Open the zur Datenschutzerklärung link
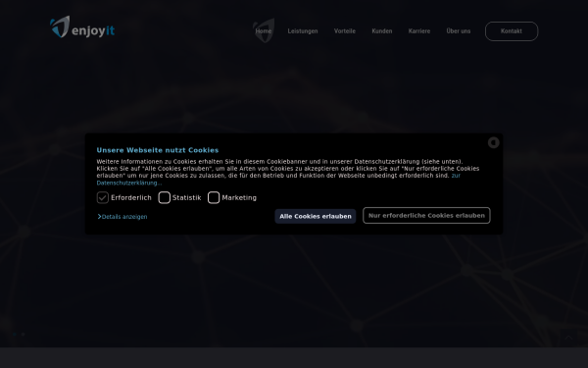This screenshot has width=588, height=368. (128, 183)
